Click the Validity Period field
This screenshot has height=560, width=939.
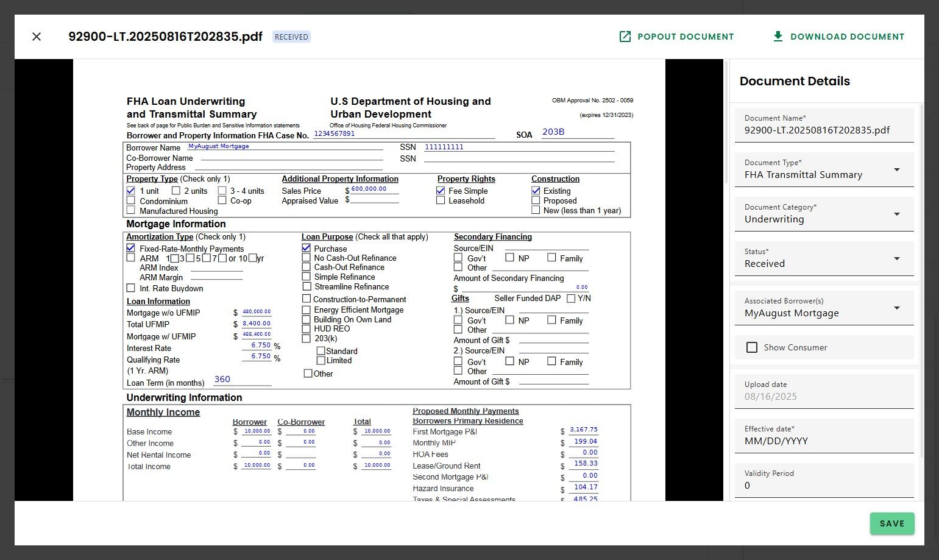tap(823, 485)
